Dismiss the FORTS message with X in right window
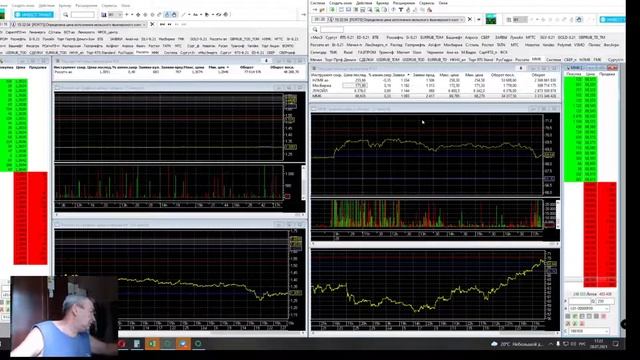Viewport: 640px width, 360px height. [x=470, y=19]
